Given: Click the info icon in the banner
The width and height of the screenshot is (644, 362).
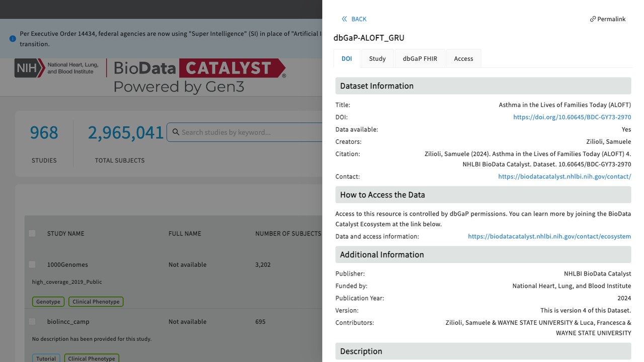Looking at the screenshot, I should point(13,39).
